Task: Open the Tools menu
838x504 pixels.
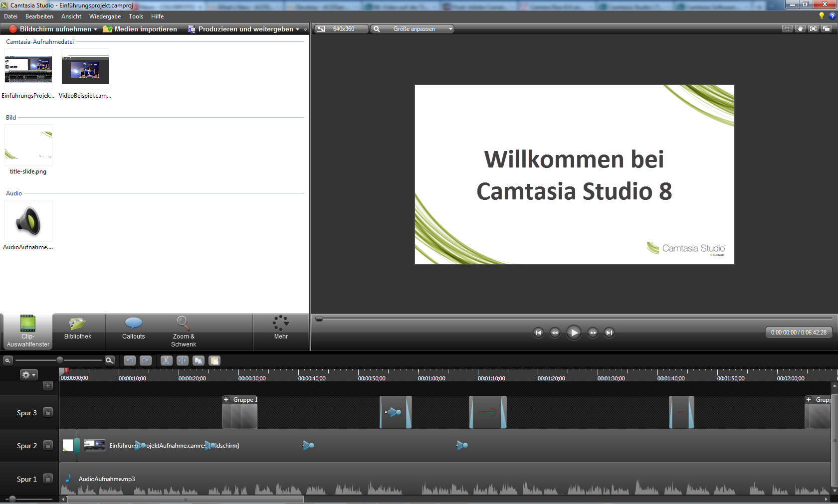Action: click(136, 16)
